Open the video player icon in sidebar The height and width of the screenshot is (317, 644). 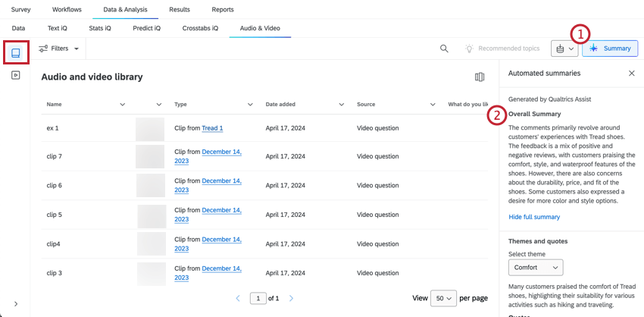point(16,75)
